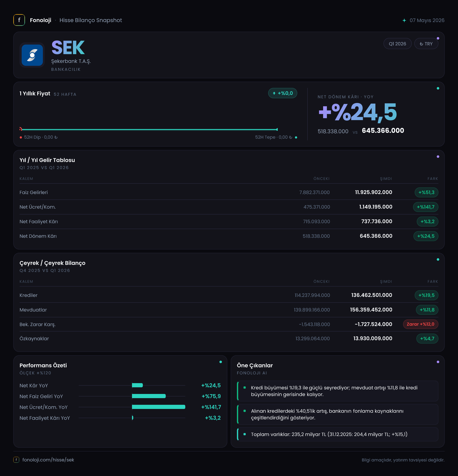Click the SEK ticker title
The image size is (458, 476).
[x=68, y=48]
